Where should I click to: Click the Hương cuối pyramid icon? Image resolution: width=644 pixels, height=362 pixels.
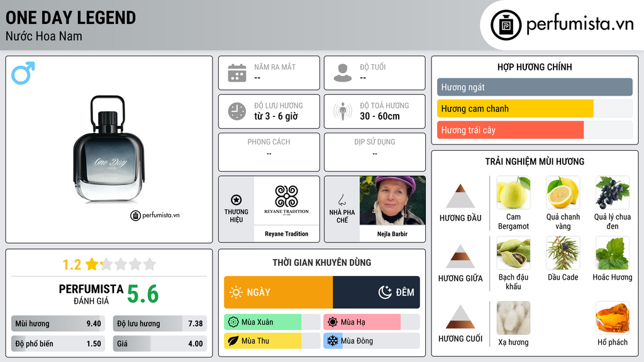[x=460, y=317]
